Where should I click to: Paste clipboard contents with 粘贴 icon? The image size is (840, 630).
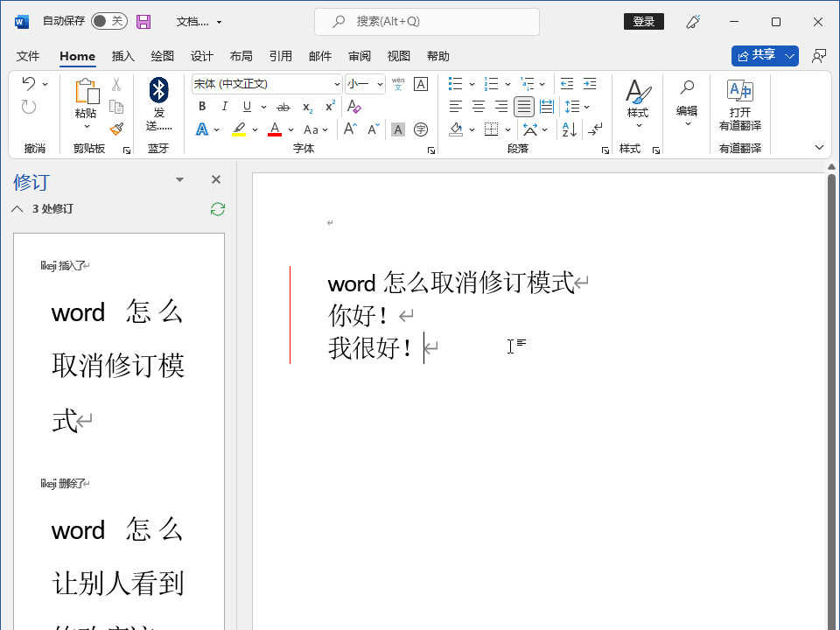click(87, 91)
